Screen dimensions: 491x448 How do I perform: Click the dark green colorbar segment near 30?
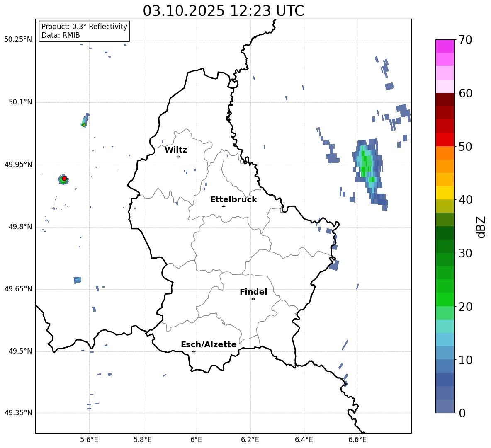445,246
